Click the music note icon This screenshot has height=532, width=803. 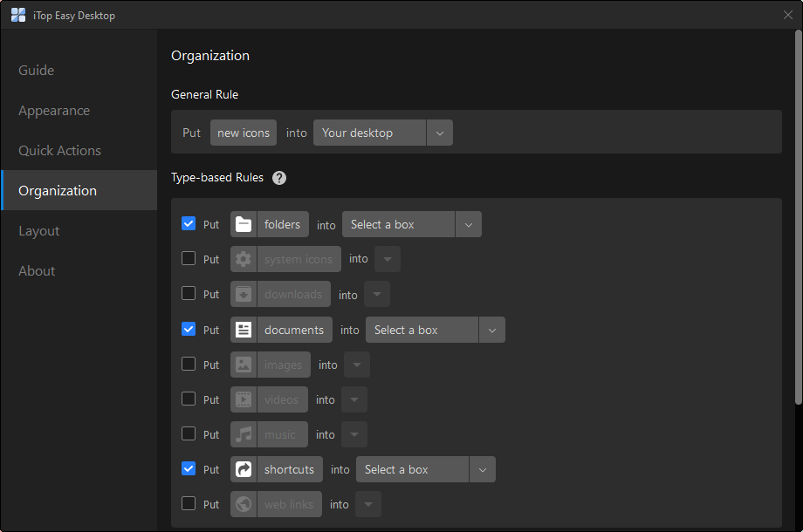click(244, 434)
